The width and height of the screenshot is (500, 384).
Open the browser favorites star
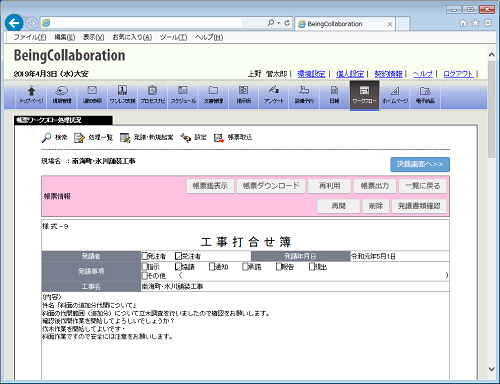pos(475,23)
